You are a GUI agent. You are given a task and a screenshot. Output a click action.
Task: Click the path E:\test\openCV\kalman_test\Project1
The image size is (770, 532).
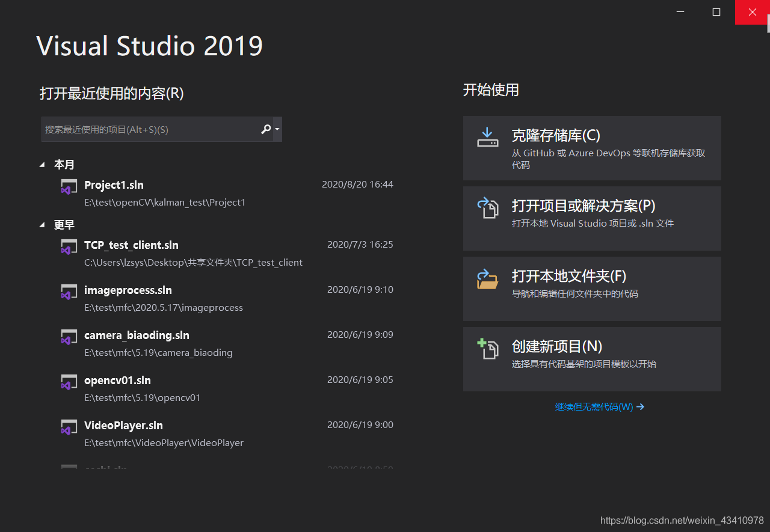tap(165, 203)
